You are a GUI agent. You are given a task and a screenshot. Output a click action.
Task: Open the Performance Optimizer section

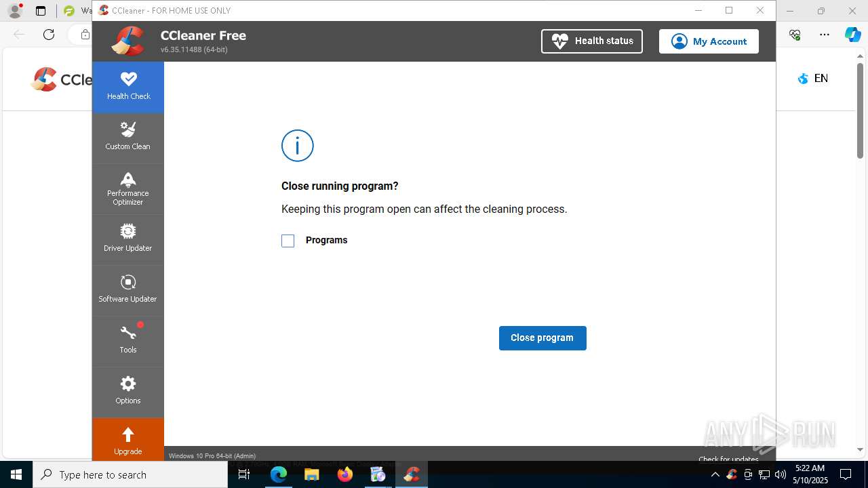pos(128,189)
